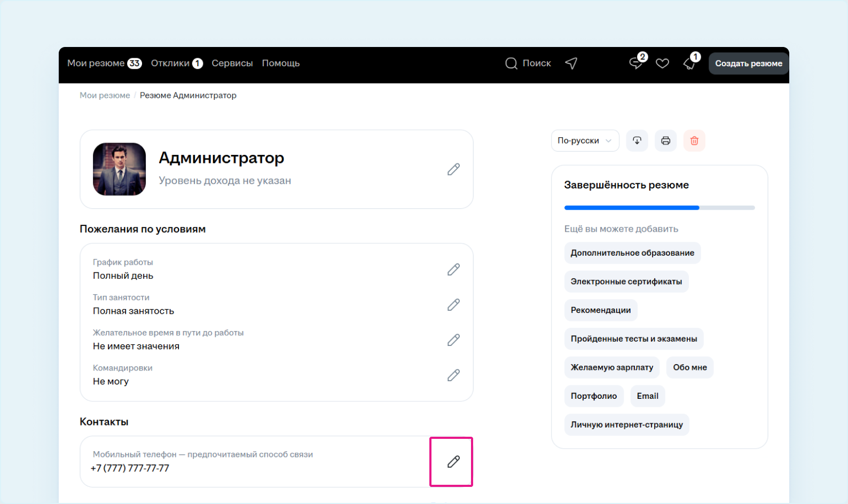Click the Полный день value
The height and width of the screenshot is (504, 848).
tap(123, 275)
